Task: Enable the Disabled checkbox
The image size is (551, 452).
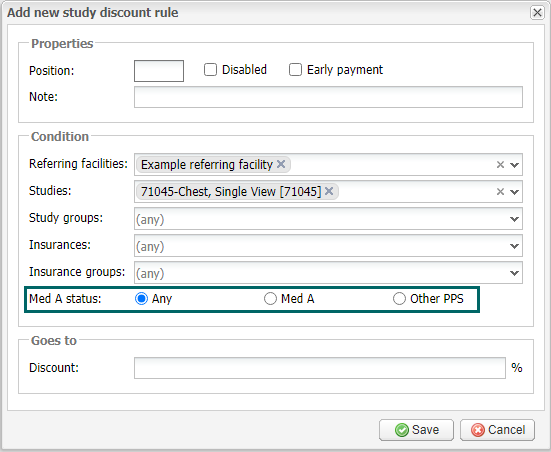Action: [x=210, y=70]
